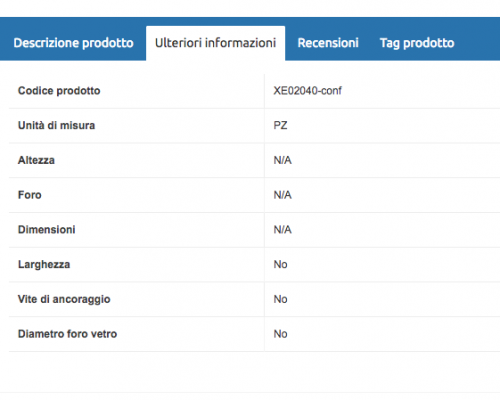500x400 pixels.
Task: Select the N/A value for Dimensioni
Action: point(282,229)
